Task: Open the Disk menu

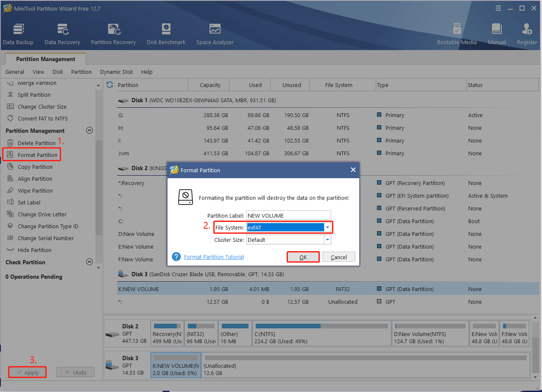Action: [x=58, y=72]
